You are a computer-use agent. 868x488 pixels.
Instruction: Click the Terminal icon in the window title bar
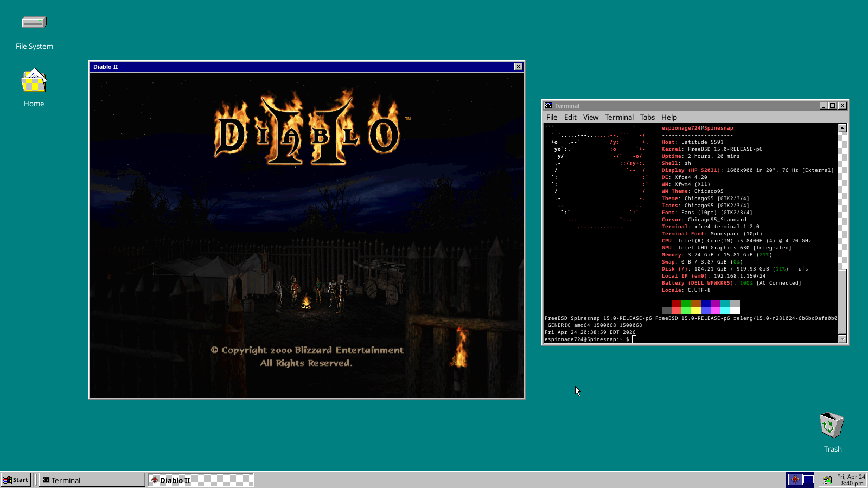(549, 106)
